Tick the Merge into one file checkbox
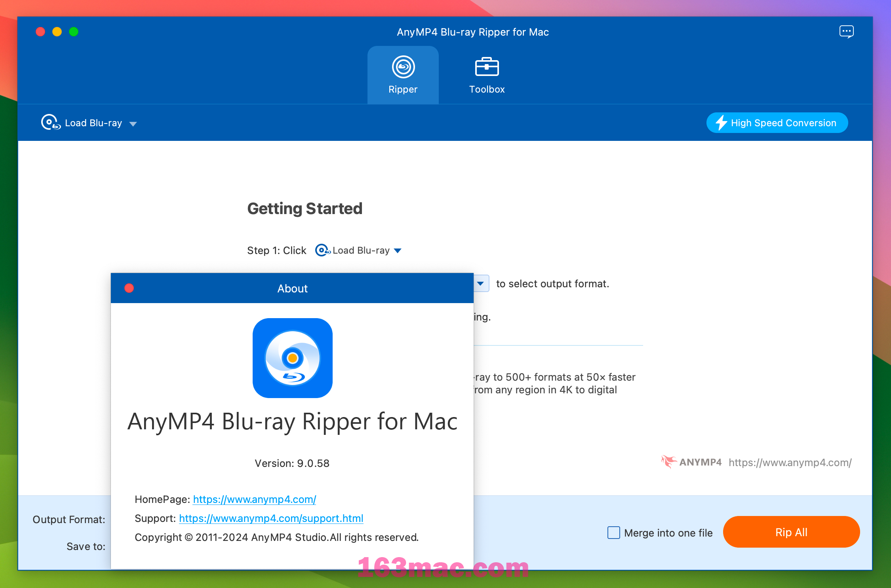The height and width of the screenshot is (588, 891). tap(614, 533)
